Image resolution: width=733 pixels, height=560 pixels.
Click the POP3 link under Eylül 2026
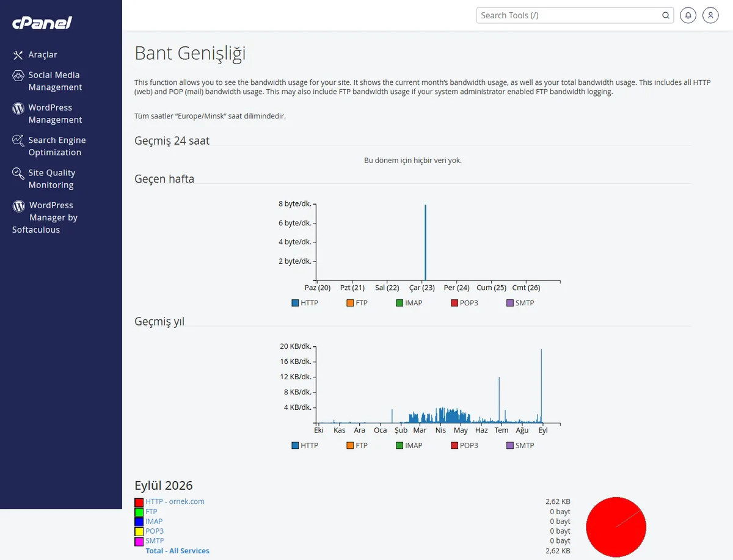point(155,531)
